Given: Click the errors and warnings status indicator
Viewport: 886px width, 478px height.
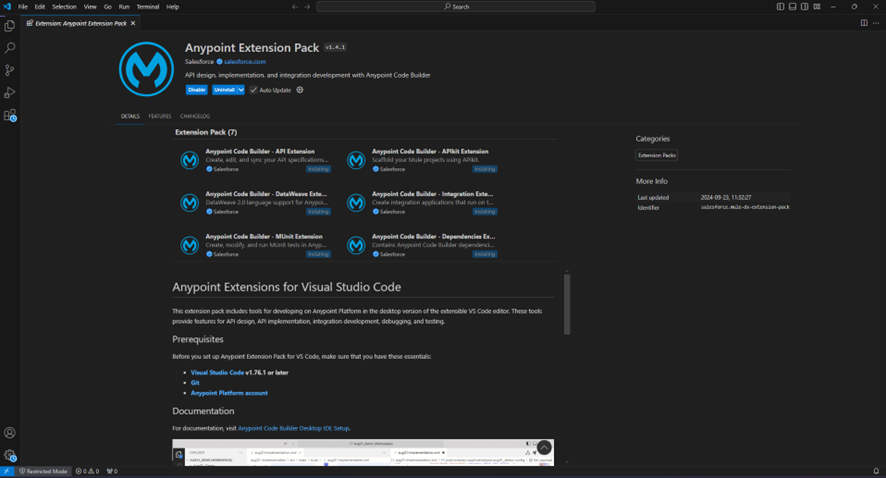Looking at the screenshot, I should [x=87, y=471].
